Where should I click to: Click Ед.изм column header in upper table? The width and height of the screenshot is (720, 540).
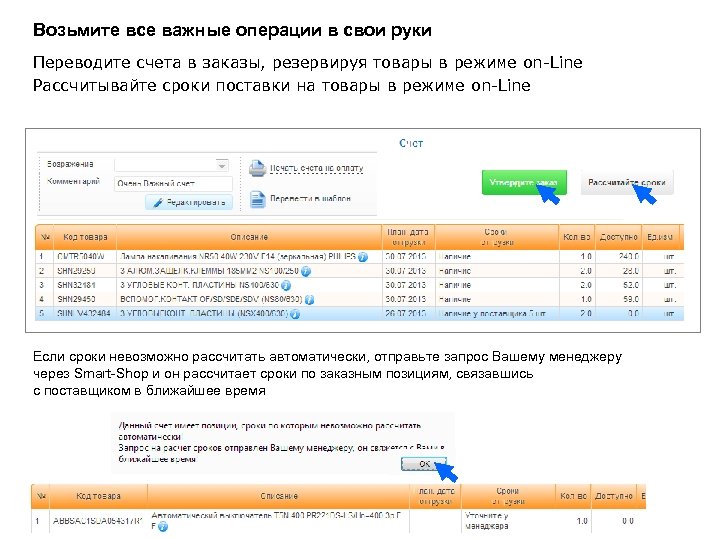(x=660, y=237)
